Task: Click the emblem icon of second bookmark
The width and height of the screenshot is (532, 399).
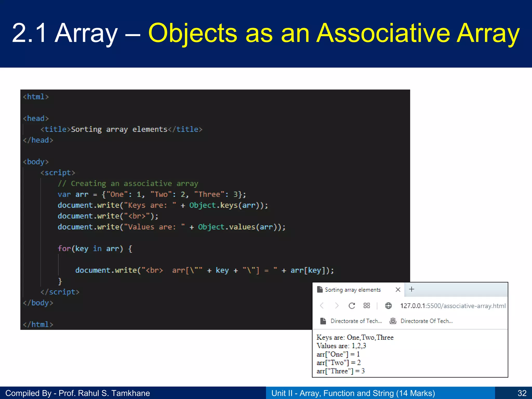Action: (393, 321)
